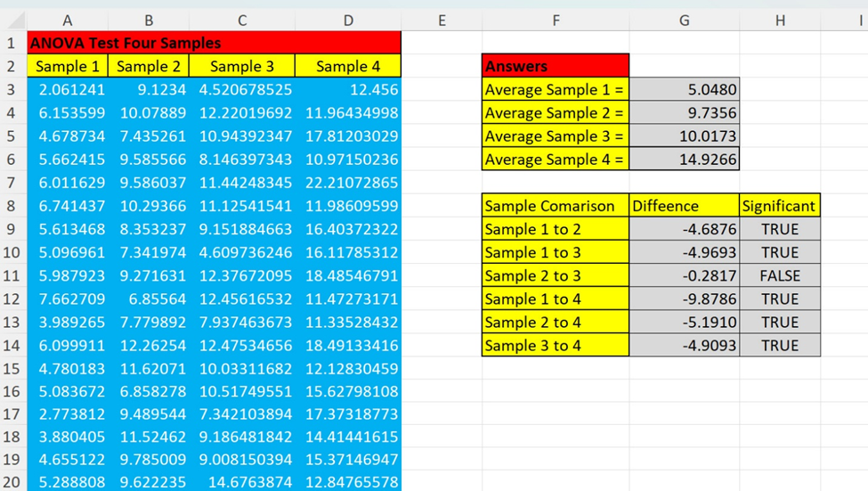Select the red 'Answers' cell
Viewport: 868px width, 491px height.
[556, 66]
